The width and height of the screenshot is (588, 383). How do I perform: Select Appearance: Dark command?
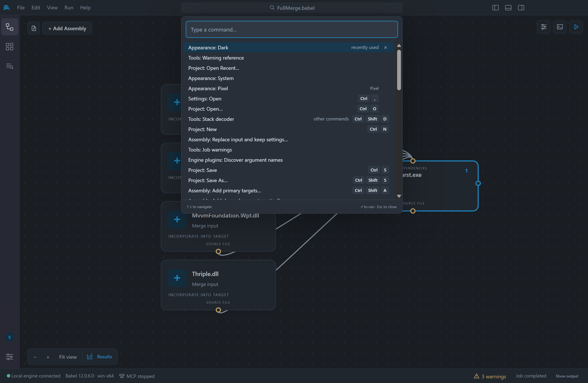pyautogui.click(x=288, y=47)
